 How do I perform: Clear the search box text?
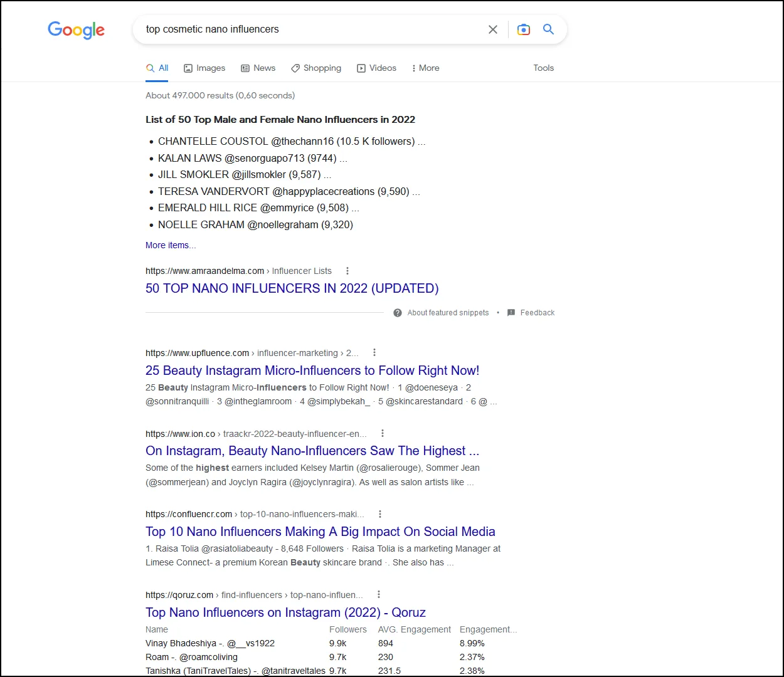pos(493,29)
